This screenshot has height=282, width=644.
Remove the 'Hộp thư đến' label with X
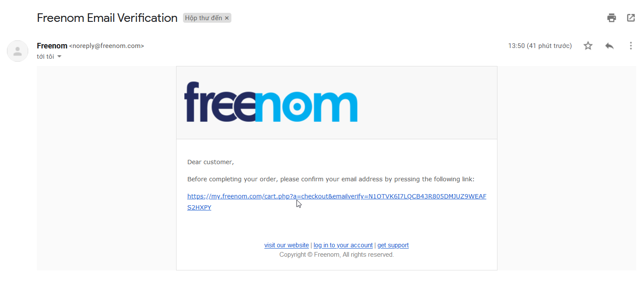click(x=227, y=18)
